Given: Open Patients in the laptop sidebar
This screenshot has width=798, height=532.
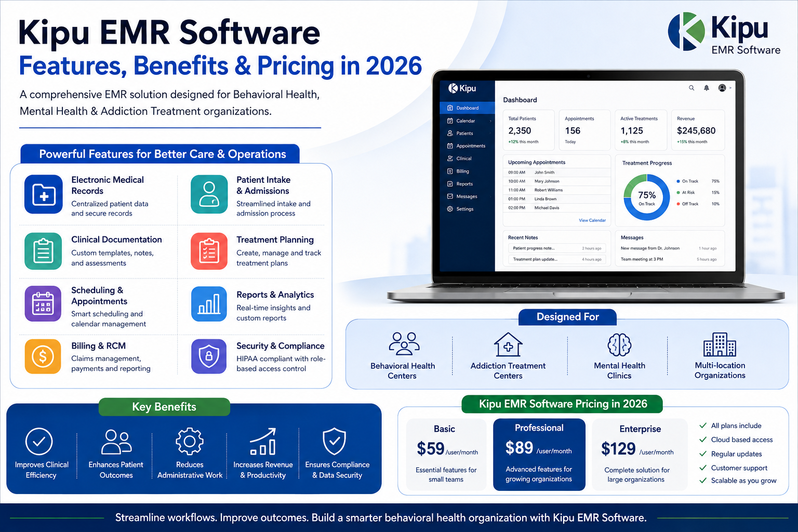Looking at the screenshot, I should click(467, 134).
